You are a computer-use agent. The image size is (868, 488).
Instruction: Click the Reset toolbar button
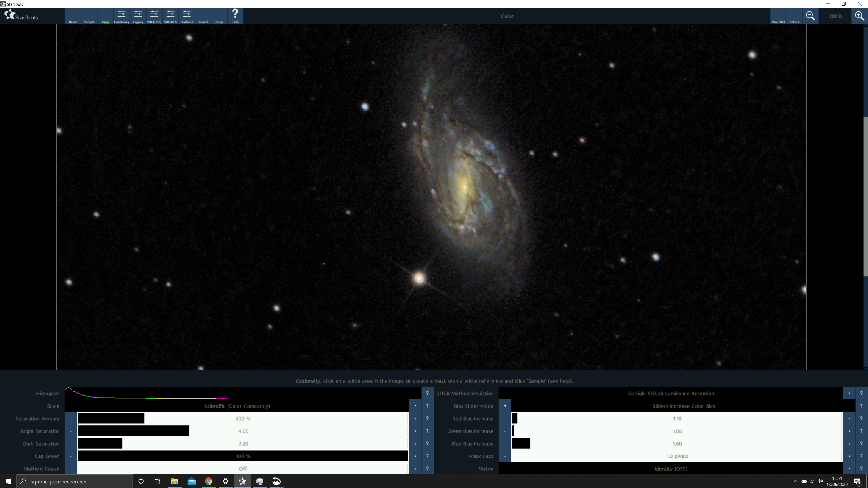(73, 16)
